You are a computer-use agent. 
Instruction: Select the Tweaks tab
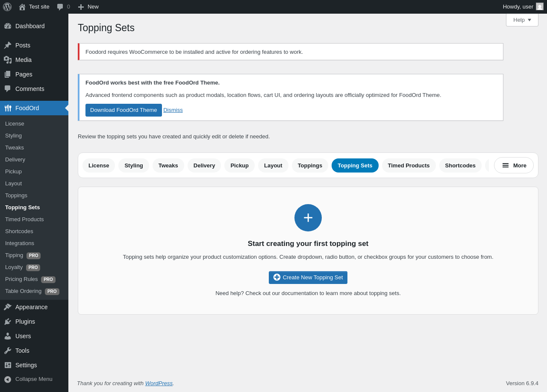coord(168,165)
